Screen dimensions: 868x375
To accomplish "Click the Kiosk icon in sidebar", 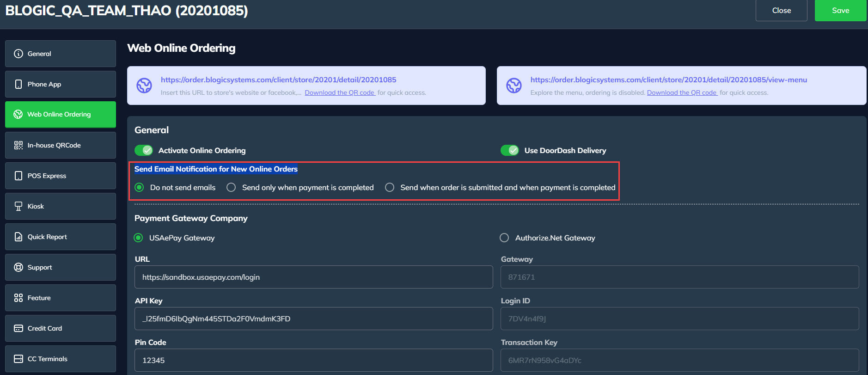I will [18, 206].
